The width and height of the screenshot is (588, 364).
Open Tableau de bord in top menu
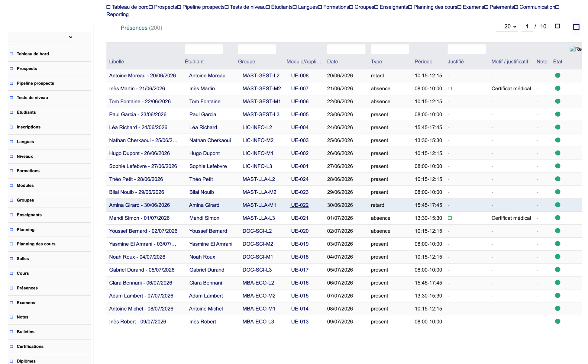point(130,7)
